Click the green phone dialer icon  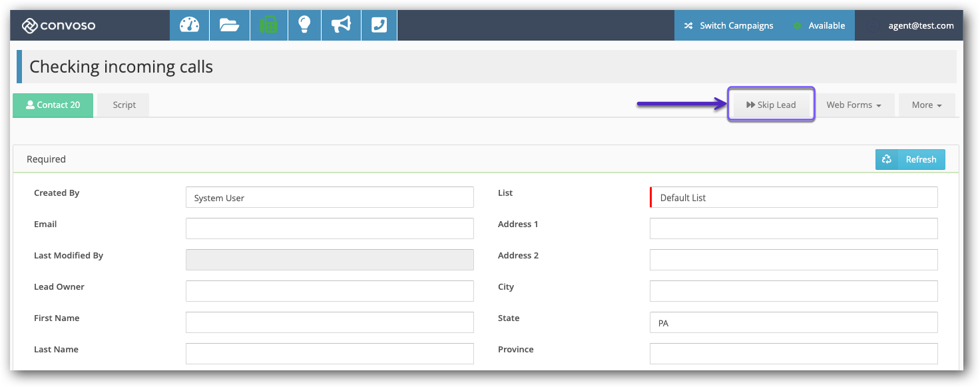point(268,25)
